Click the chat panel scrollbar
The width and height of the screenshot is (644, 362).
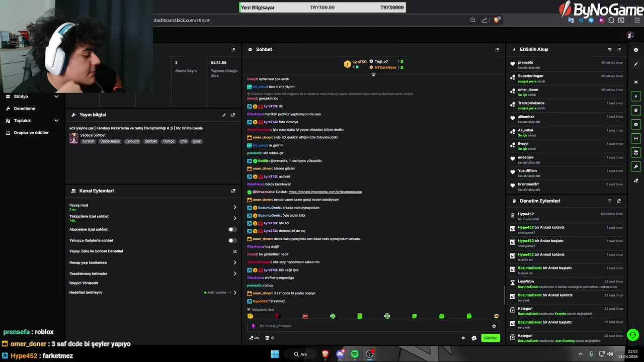[504, 295]
